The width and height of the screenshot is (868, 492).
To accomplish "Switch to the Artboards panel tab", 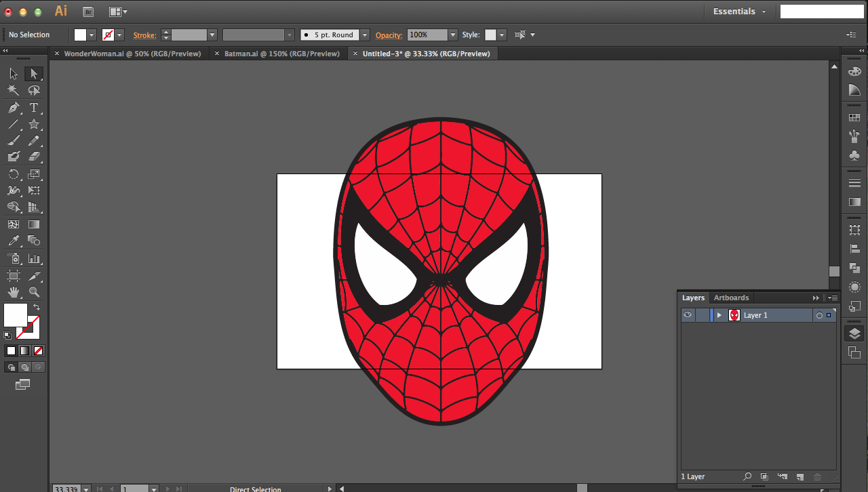I will tap(731, 298).
